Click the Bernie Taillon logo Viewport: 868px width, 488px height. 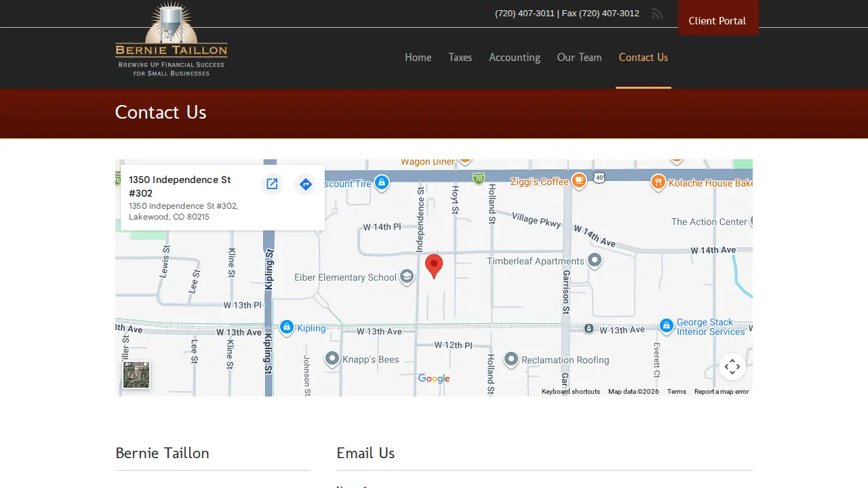click(x=172, y=39)
